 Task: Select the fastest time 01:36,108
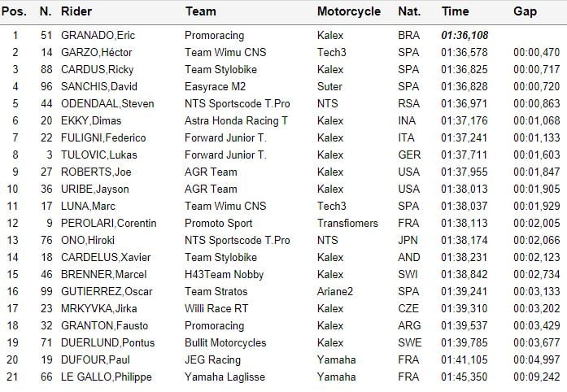(463, 36)
